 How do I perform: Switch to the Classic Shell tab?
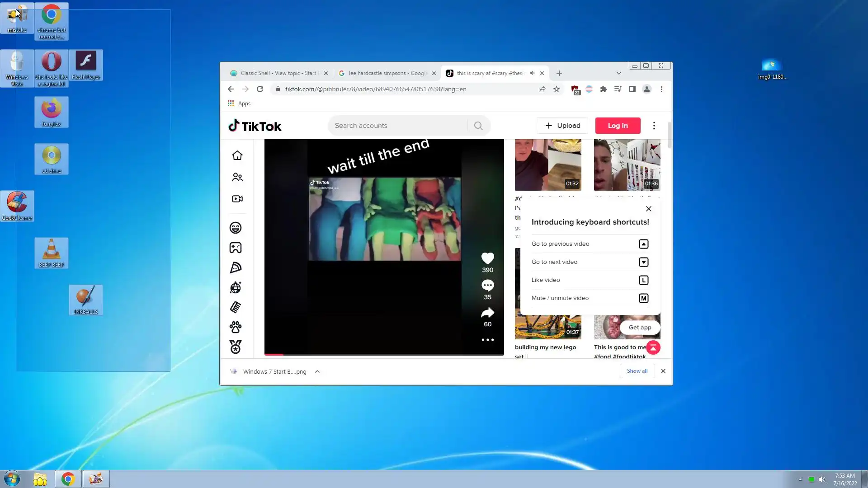[278, 73]
